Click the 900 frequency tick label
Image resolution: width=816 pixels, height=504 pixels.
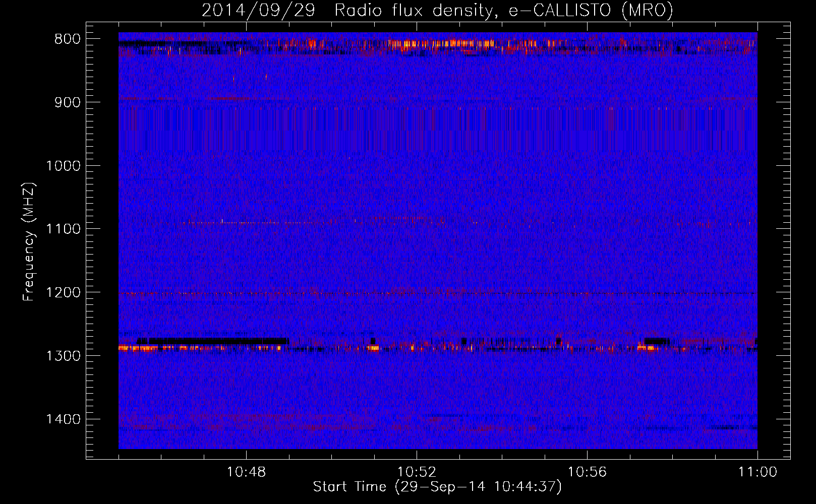[68, 102]
